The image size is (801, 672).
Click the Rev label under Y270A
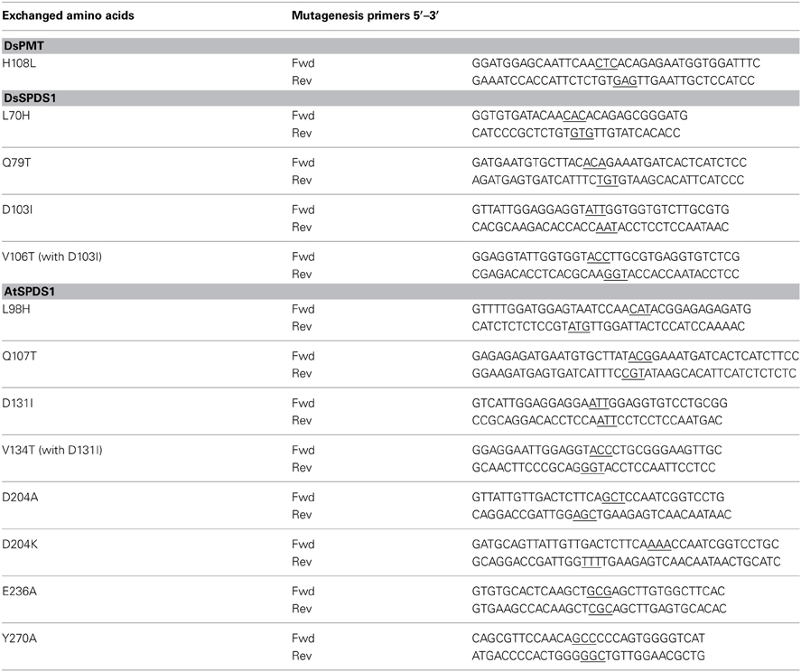pos(302,656)
